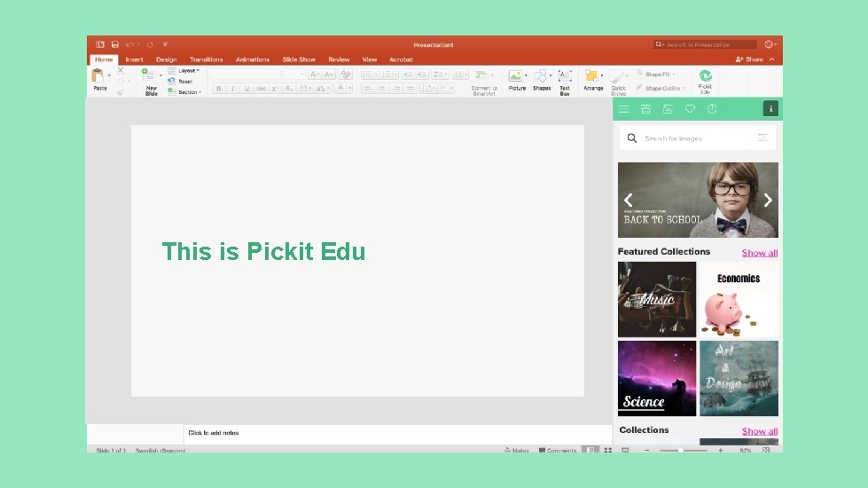Image resolution: width=868 pixels, height=488 pixels.
Task: Toggle Italic formatting
Action: click(x=232, y=89)
